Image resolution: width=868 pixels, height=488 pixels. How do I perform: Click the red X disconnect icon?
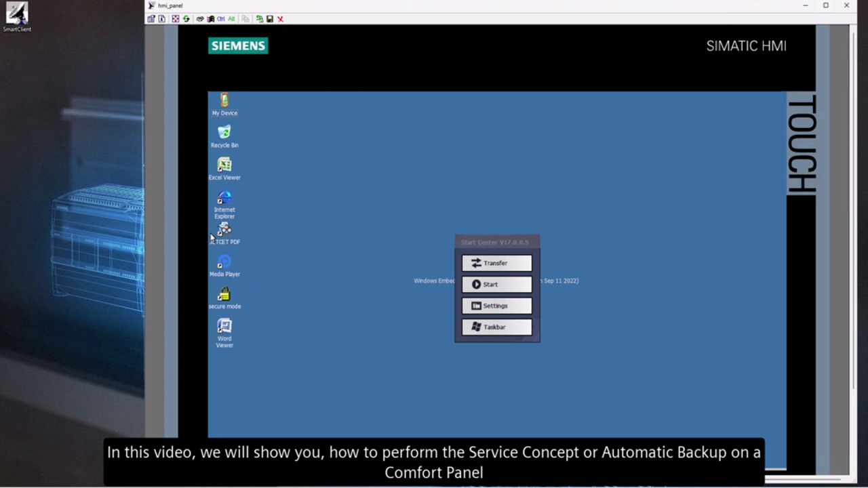click(x=280, y=19)
